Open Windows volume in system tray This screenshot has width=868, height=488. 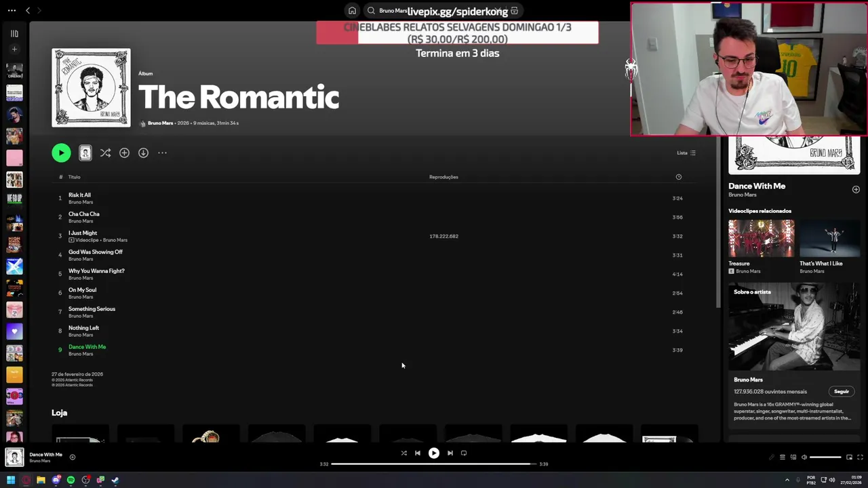tap(832, 480)
